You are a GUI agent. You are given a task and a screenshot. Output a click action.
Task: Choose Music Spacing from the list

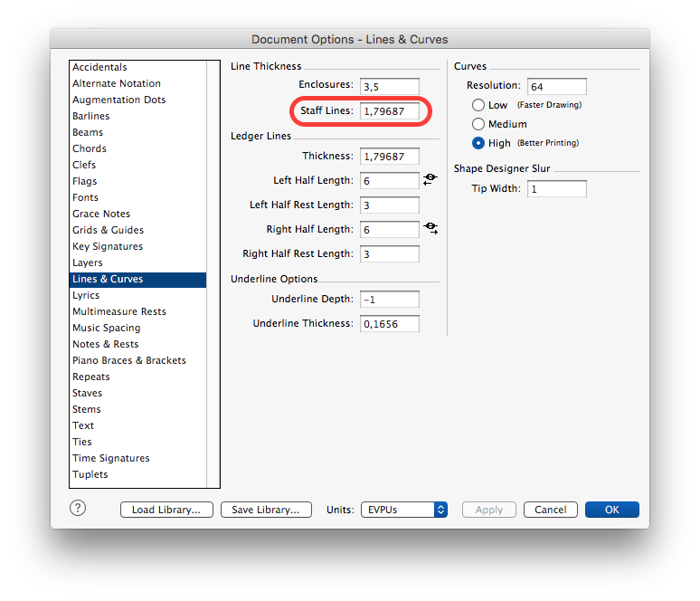tap(106, 328)
